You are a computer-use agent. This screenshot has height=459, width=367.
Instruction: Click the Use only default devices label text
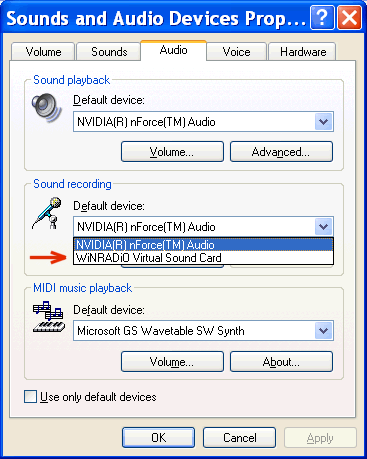pos(98,397)
